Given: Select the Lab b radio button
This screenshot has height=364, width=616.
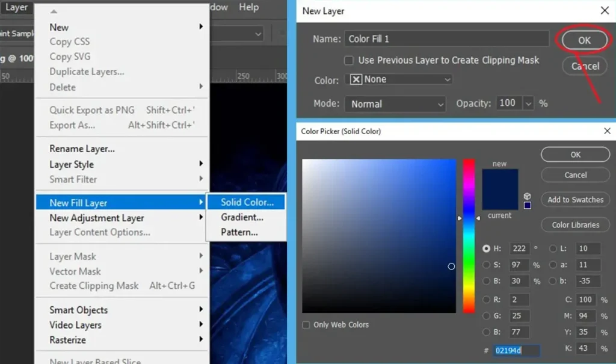Looking at the screenshot, I should 553,281.
